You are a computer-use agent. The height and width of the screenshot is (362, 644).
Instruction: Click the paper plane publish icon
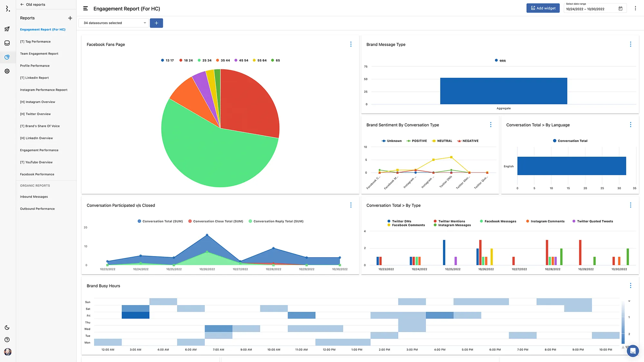[x=7, y=29]
